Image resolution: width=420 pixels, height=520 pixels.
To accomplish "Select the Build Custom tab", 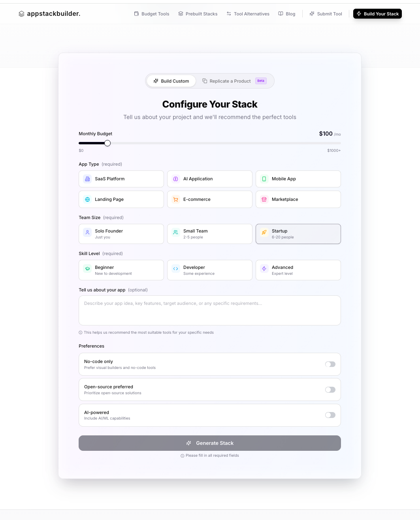I will [x=171, y=81].
